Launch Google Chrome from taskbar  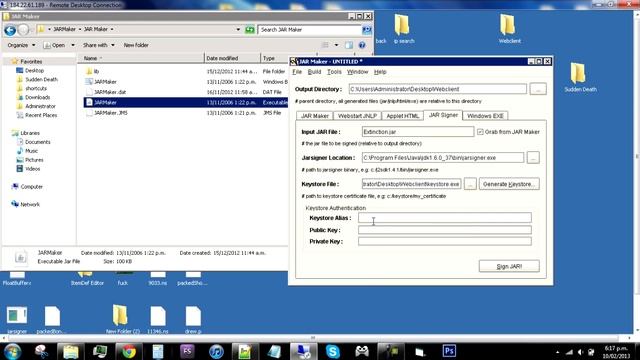[129, 351]
